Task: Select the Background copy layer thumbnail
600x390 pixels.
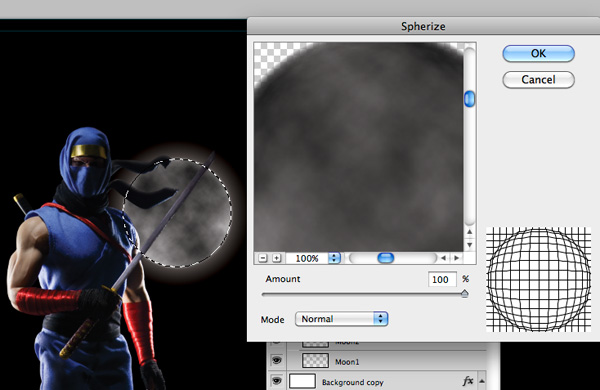Action: click(x=302, y=381)
